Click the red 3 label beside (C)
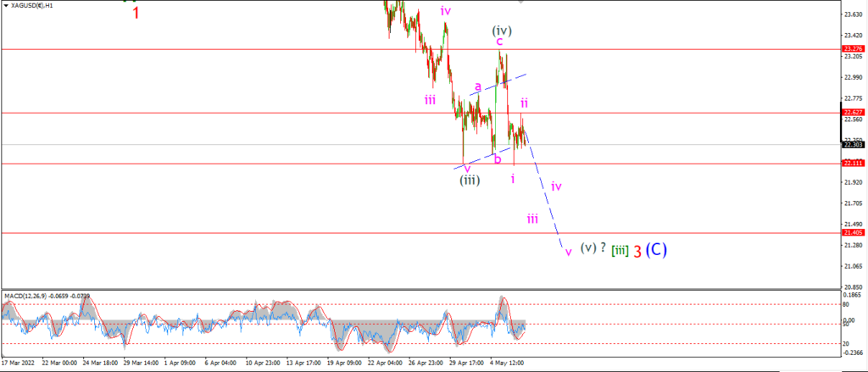This screenshot has height=372, width=868. click(x=637, y=252)
